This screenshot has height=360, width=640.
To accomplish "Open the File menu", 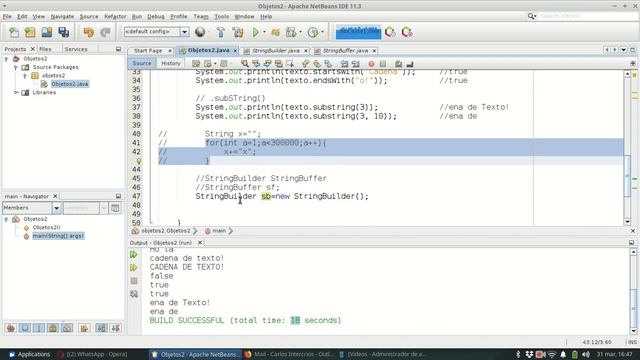I will click(x=7, y=17).
